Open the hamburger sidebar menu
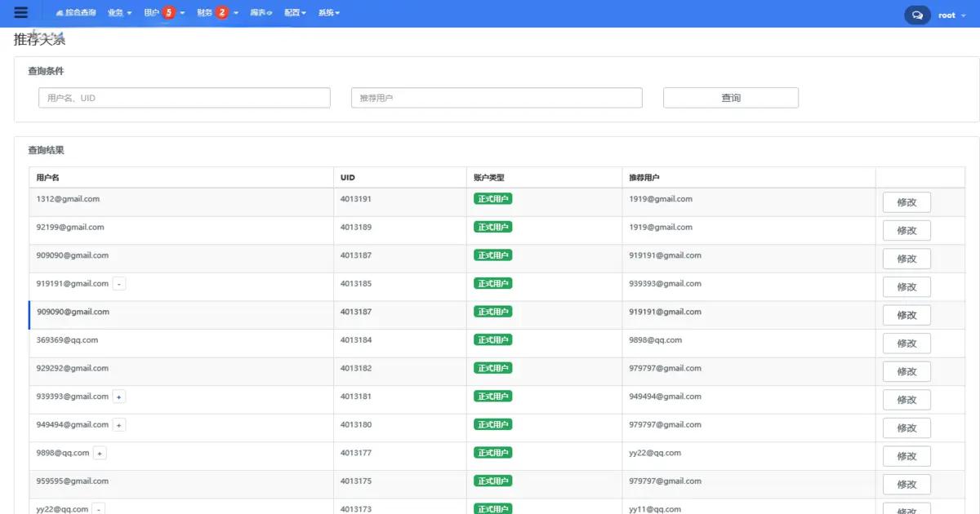The height and width of the screenshot is (514, 980). click(21, 13)
